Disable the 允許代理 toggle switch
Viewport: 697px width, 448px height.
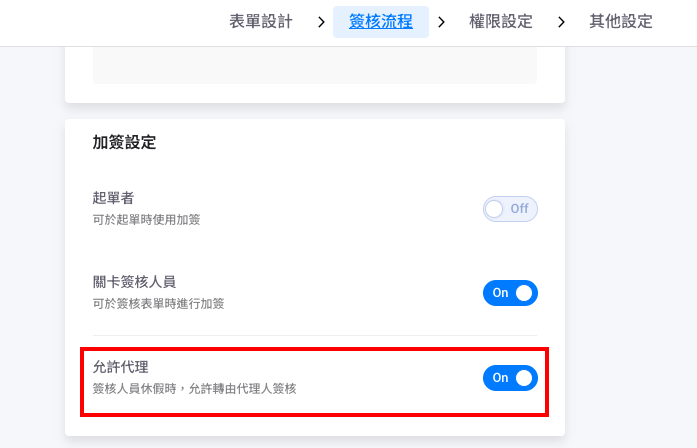tap(510, 378)
